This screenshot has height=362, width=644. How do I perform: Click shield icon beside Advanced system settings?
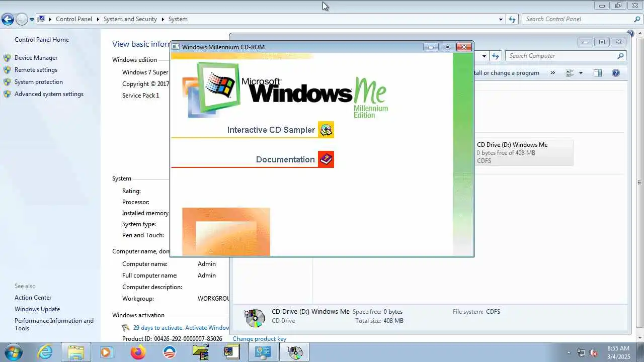tap(7, 94)
